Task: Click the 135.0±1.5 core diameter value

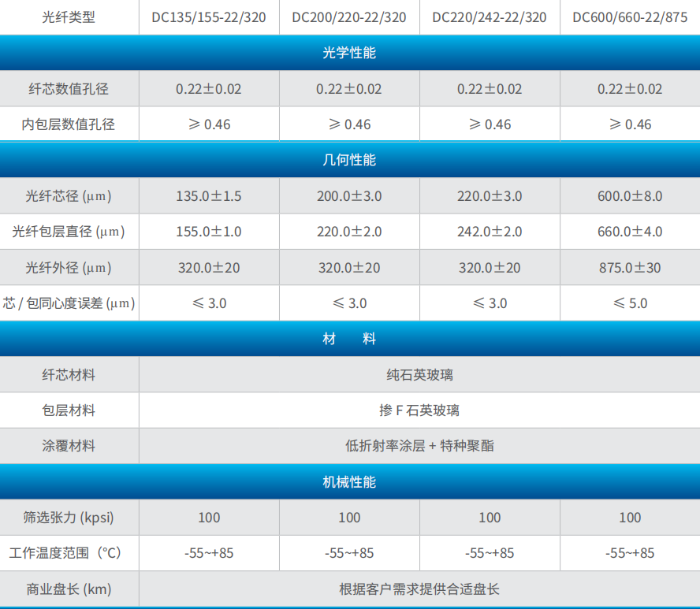Action: click(209, 196)
